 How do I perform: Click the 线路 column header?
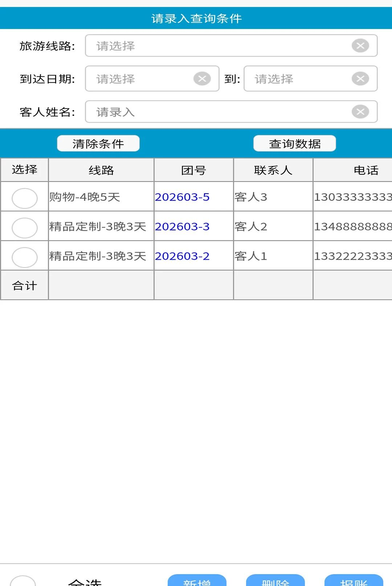pyautogui.click(x=101, y=170)
